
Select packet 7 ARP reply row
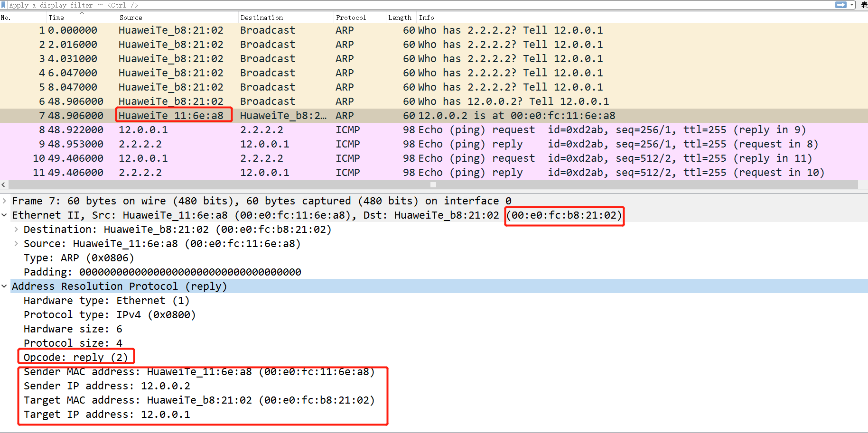coord(434,116)
